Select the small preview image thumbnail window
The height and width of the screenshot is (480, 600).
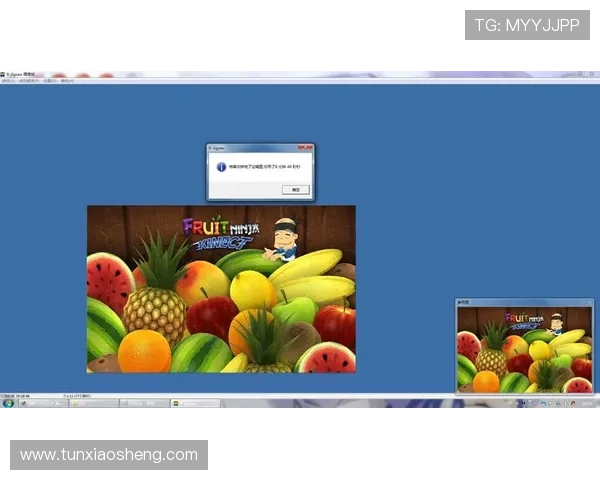click(x=524, y=348)
